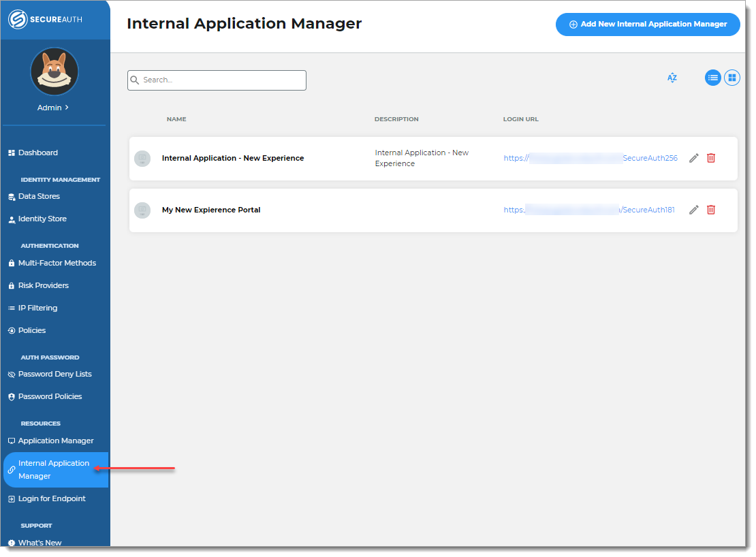Switch to list view layout

712,78
